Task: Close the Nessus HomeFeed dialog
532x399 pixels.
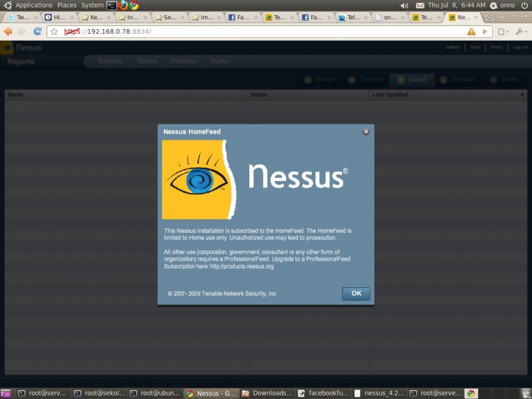Action: tap(365, 132)
